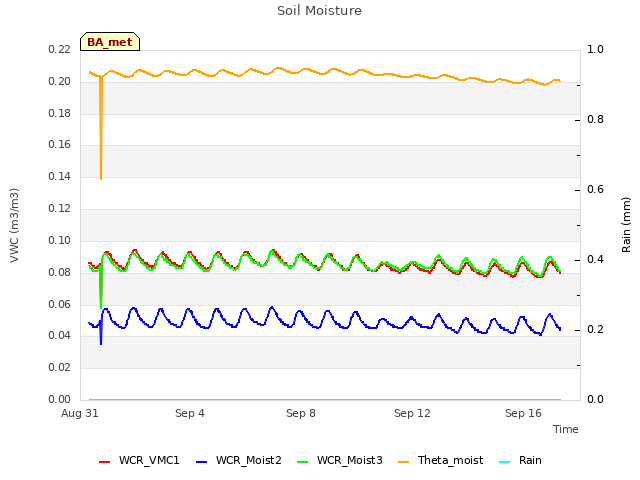Click the 0.02 VWC axis value
This screenshot has width=640, height=480.
60,367
